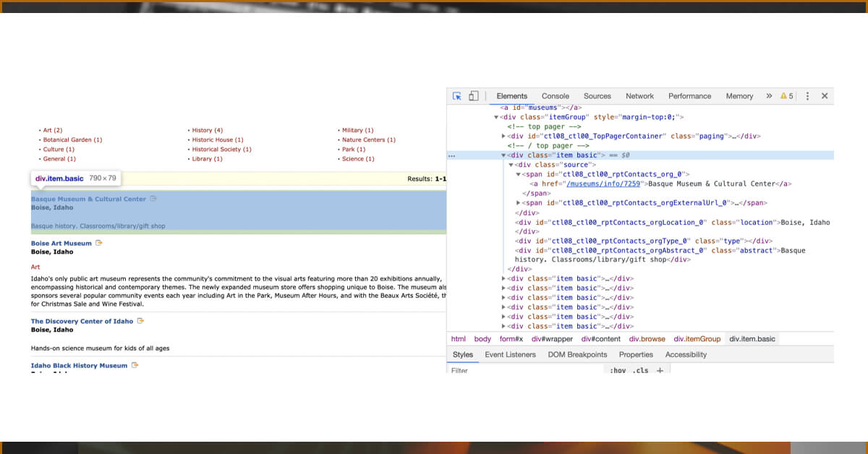The image size is (868, 454).
Task: Select the Event Listeners sub-tab
Action: [x=511, y=355]
